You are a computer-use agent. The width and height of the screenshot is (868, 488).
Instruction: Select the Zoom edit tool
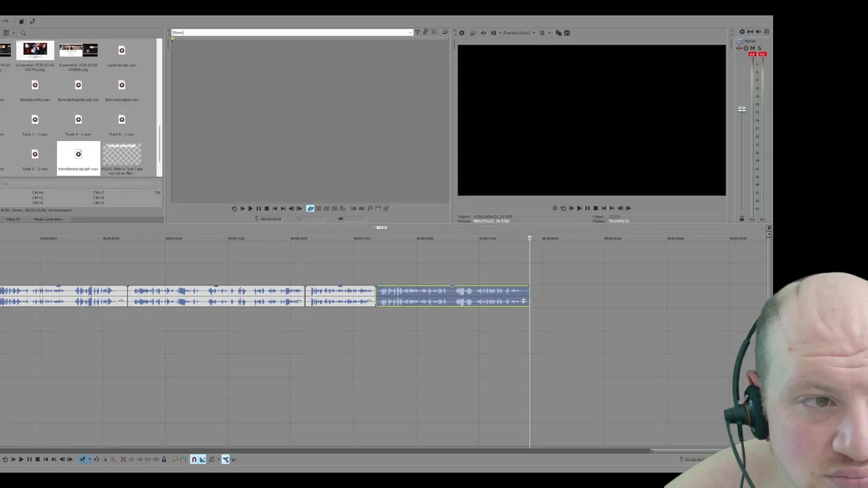[113, 460]
